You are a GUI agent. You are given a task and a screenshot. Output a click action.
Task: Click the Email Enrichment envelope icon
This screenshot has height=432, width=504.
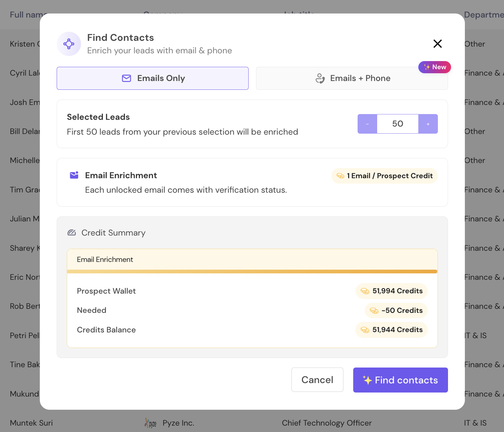point(74,175)
